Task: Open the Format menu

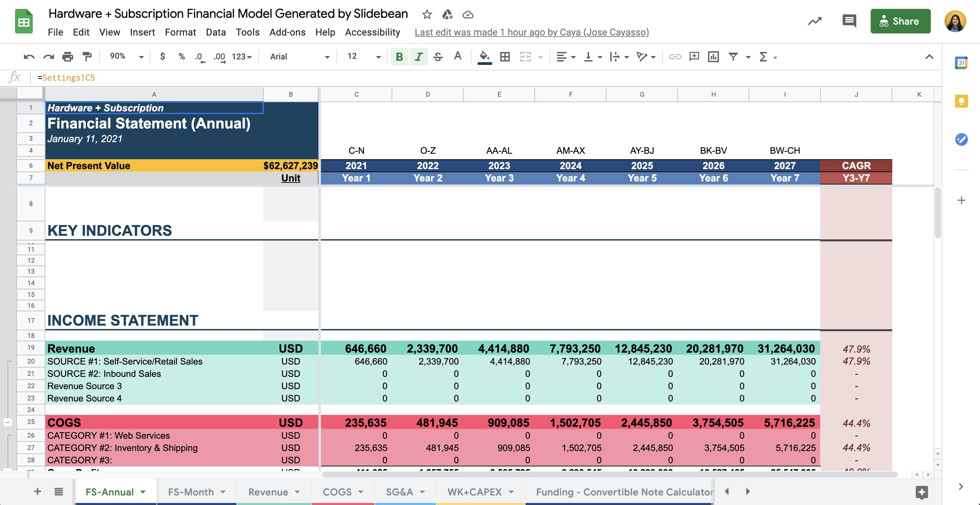Action: (180, 32)
